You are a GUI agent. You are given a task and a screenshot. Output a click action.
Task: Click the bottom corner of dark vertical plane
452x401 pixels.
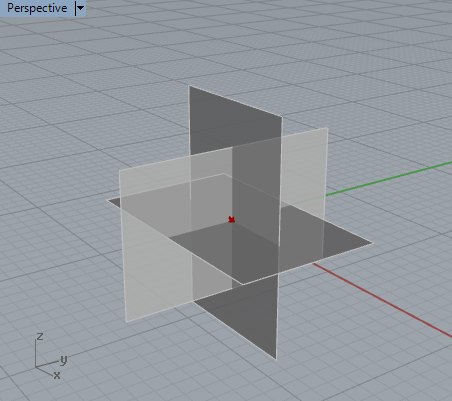(x=276, y=359)
